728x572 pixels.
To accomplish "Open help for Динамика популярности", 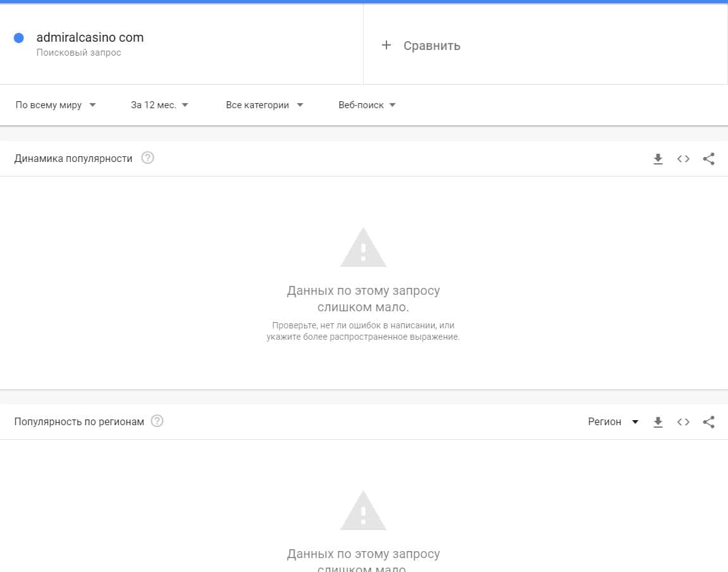I will [x=147, y=158].
